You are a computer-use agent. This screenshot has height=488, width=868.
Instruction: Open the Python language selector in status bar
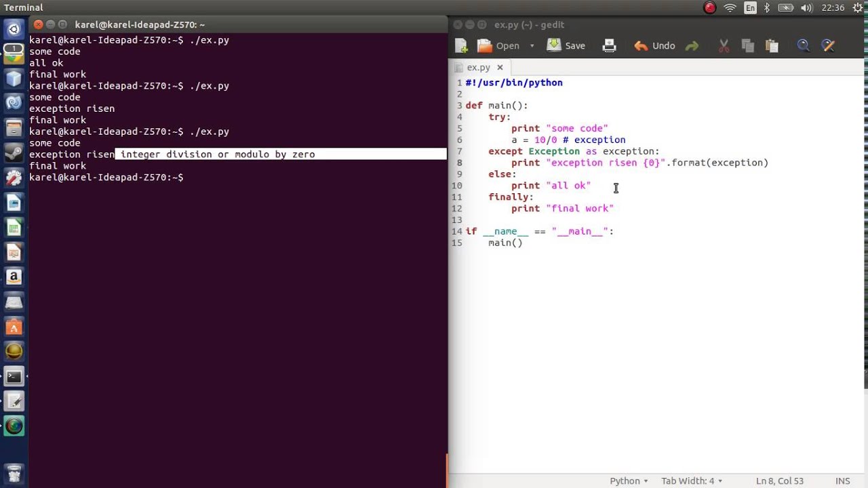click(x=629, y=481)
